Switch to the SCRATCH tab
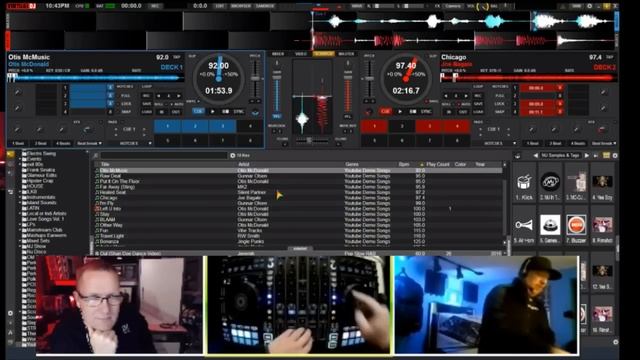The width and height of the screenshot is (640, 360). 324,54
